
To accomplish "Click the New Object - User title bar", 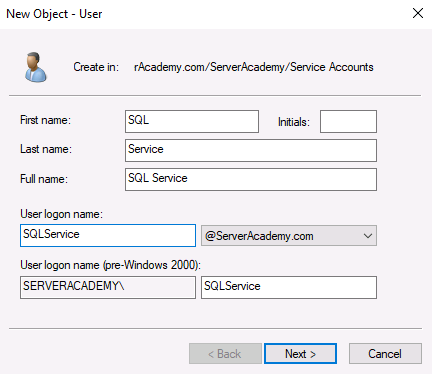I will pyautogui.click(x=200, y=14).
